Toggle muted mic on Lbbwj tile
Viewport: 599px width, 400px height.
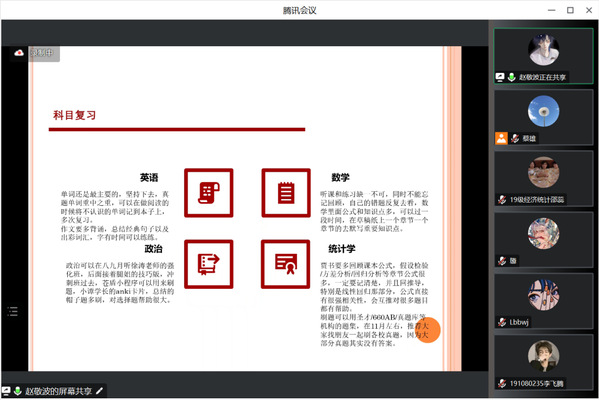pyautogui.click(x=502, y=322)
